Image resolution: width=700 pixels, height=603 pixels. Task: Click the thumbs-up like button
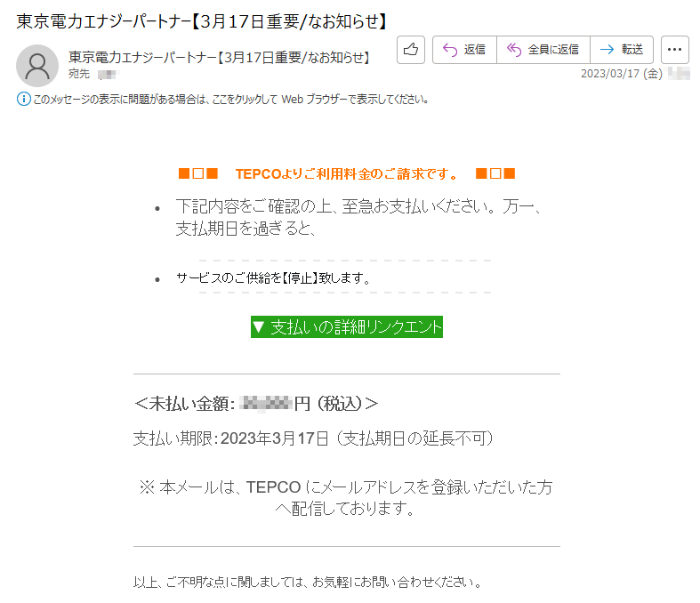(411, 50)
